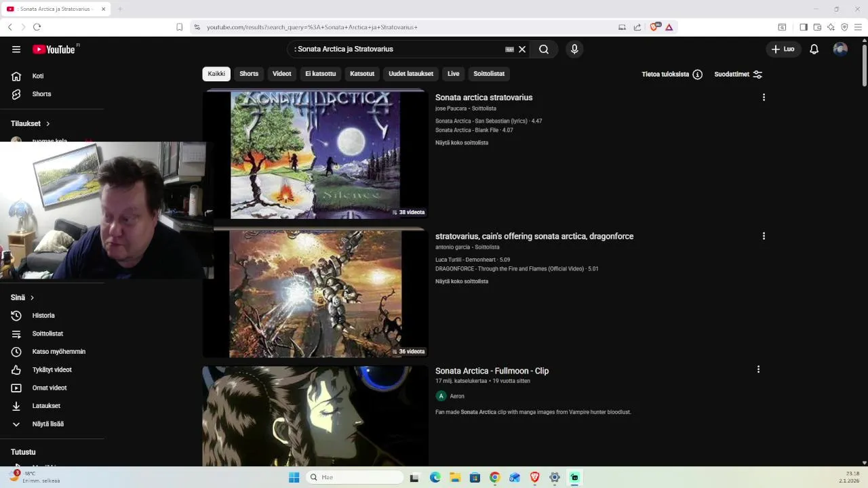Select the Kaikki filter chip
The width and height of the screenshot is (868, 488).
[216, 74]
